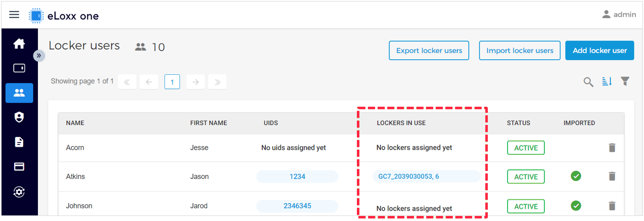Select page 1 in pagination
This screenshot has height=221, width=644.
click(x=172, y=82)
